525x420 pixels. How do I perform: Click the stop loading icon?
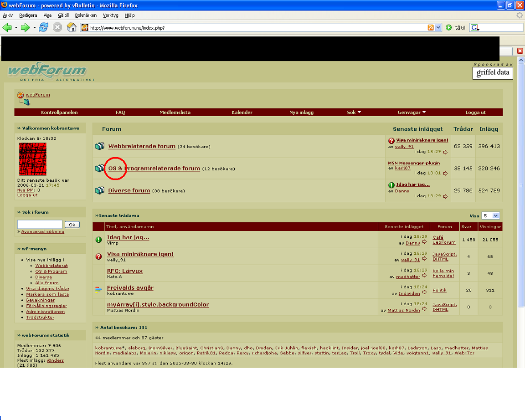coord(57,27)
